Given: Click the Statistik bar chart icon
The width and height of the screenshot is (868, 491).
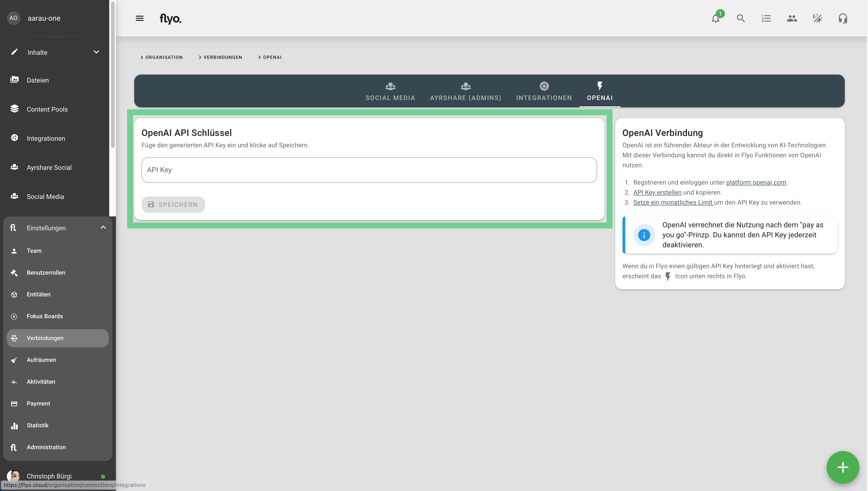Looking at the screenshot, I should pos(14,426).
